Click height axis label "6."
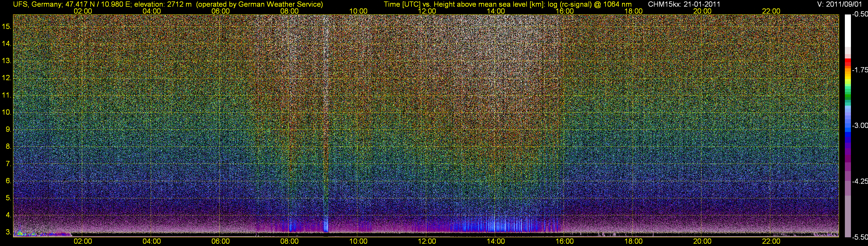The width and height of the screenshot is (868, 246). 8,181
